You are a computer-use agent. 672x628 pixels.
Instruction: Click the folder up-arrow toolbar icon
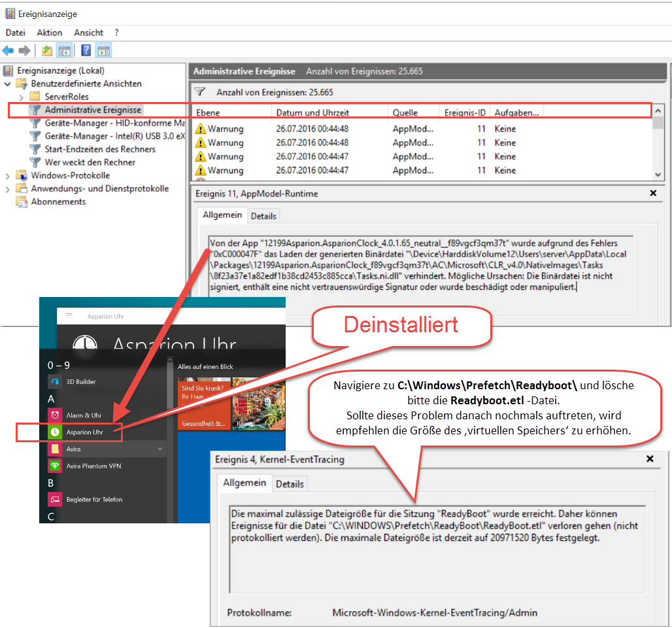47,50
